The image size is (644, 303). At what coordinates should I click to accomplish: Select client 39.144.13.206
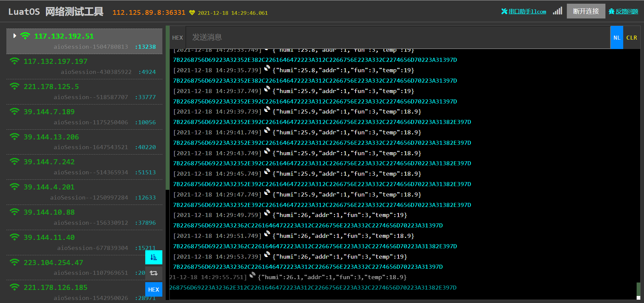[x=84, y=142]
